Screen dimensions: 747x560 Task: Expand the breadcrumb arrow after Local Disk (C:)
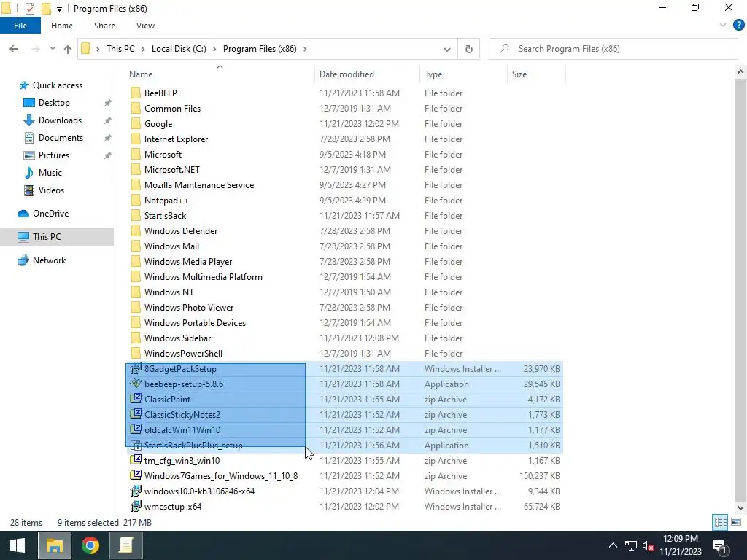click(x=214, y=49)
